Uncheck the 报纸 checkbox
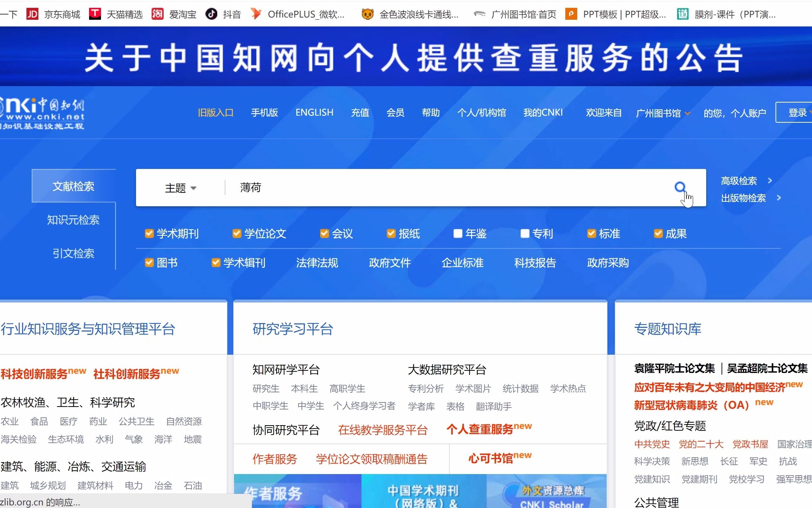812x508 pixels. 391,233
